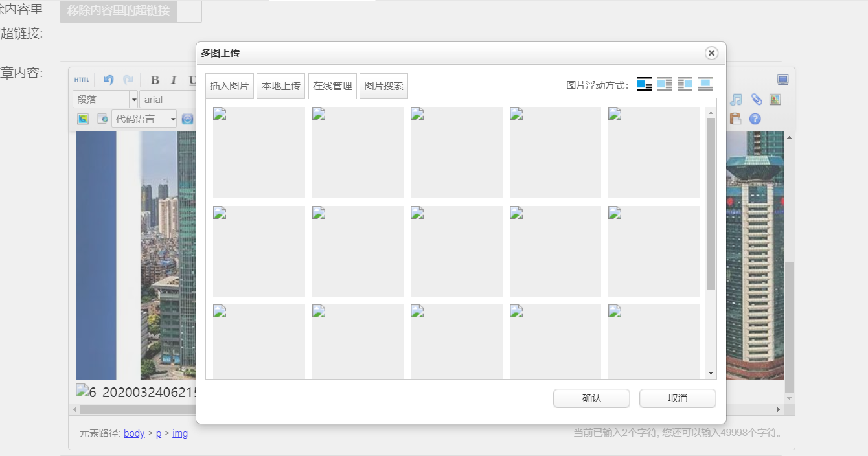The width and height of the screenshot is (868, 456).
Task: Click the up arrow of dialog scrollbar
Action: point(711,113)
